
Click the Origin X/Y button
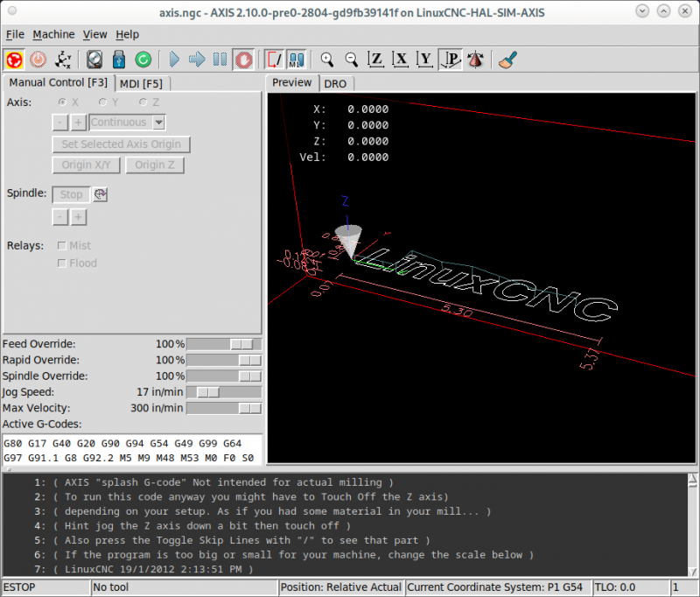pyautogui.click(x=86, y=165)
